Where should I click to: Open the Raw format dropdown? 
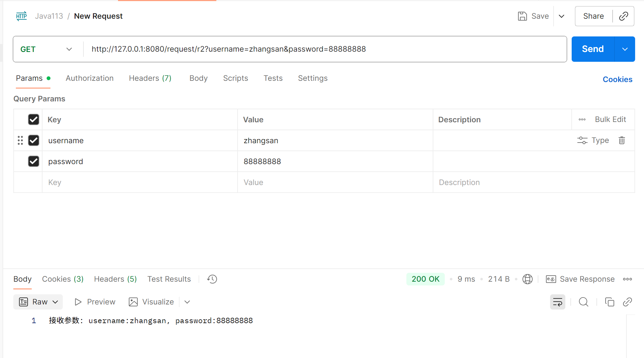click(x=38, y=302)
